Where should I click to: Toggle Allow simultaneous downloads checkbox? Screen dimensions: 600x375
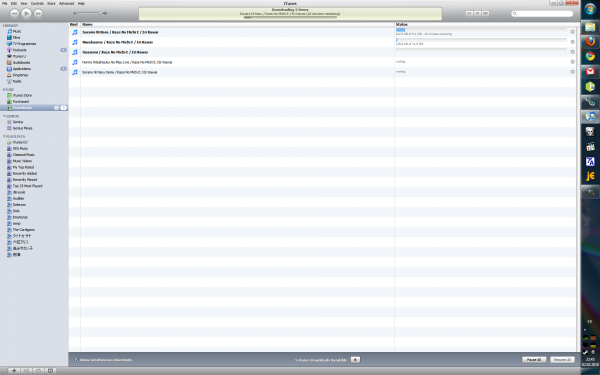[77, 360]
